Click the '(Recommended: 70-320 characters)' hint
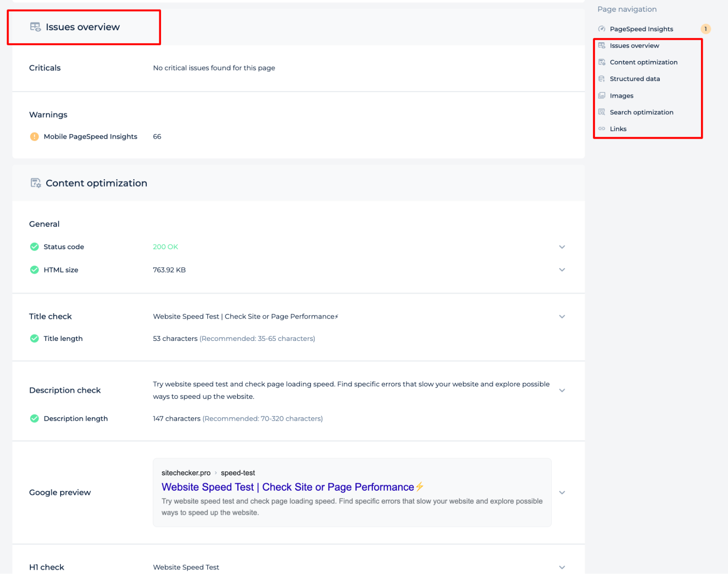 263,419
